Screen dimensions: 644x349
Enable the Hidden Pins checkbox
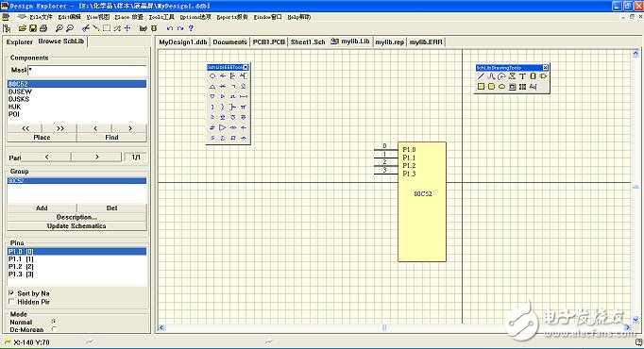pyautogui.click(x=11, y=302)
